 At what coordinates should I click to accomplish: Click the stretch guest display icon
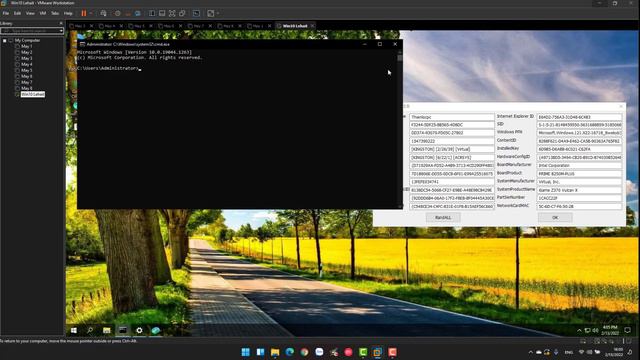pos(211,13)
